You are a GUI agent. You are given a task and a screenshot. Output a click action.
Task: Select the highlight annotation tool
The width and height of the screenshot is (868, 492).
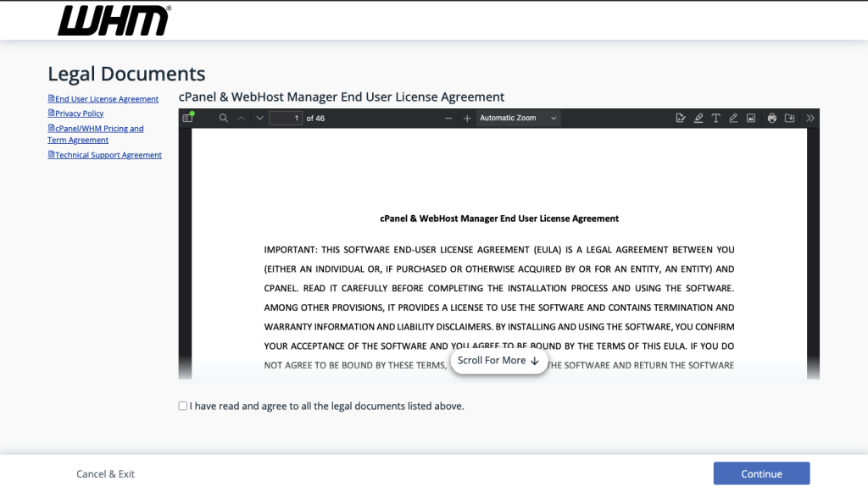698,119
